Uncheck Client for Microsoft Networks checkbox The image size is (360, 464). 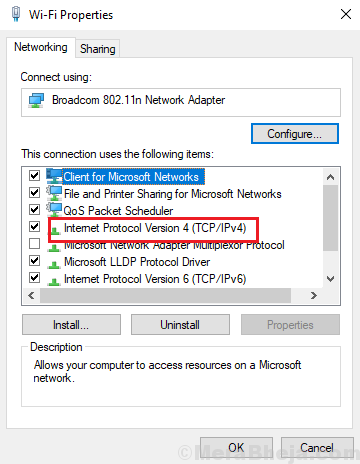point(34,176)
